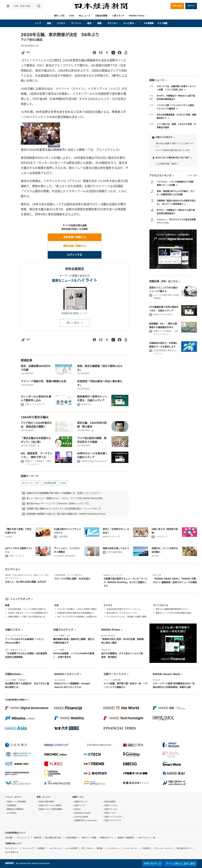Click the print icon after the 有料会員限定 box
The image size is (202, 868).
[x=94, y=340]
